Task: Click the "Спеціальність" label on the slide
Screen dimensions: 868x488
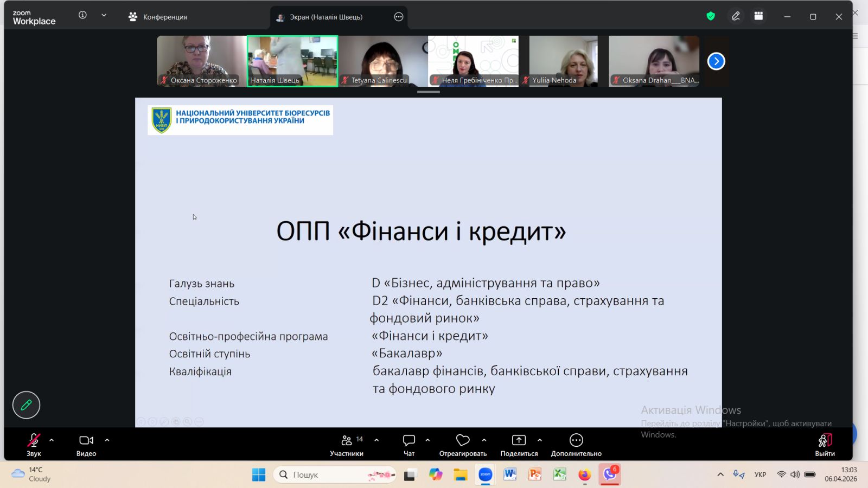Action: pyautogui.click(x=204, y=301)
